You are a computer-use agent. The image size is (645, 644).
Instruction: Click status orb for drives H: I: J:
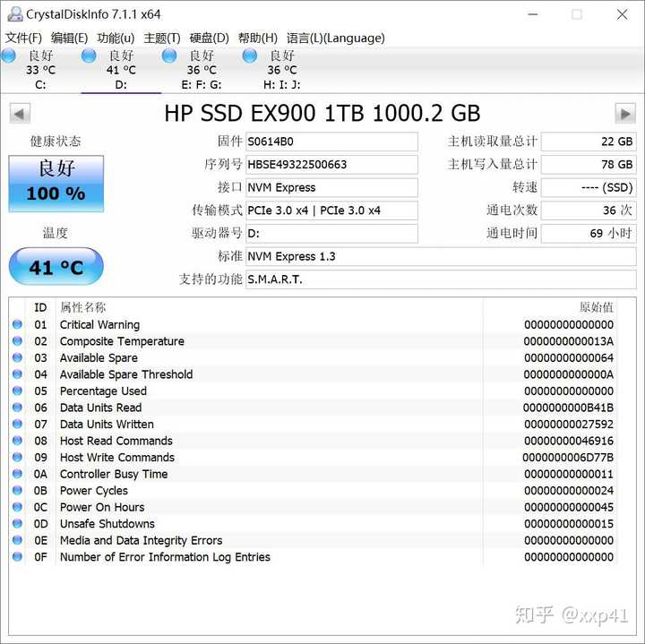click(x=249, y=56)
